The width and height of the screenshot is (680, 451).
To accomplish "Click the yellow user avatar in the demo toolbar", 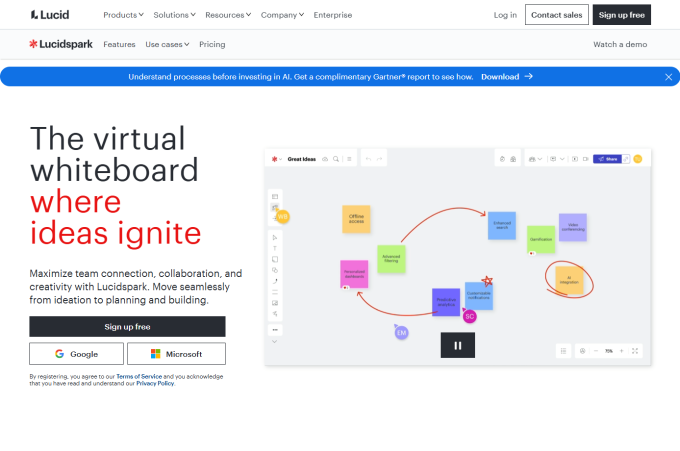I will [x=638, y=159].
